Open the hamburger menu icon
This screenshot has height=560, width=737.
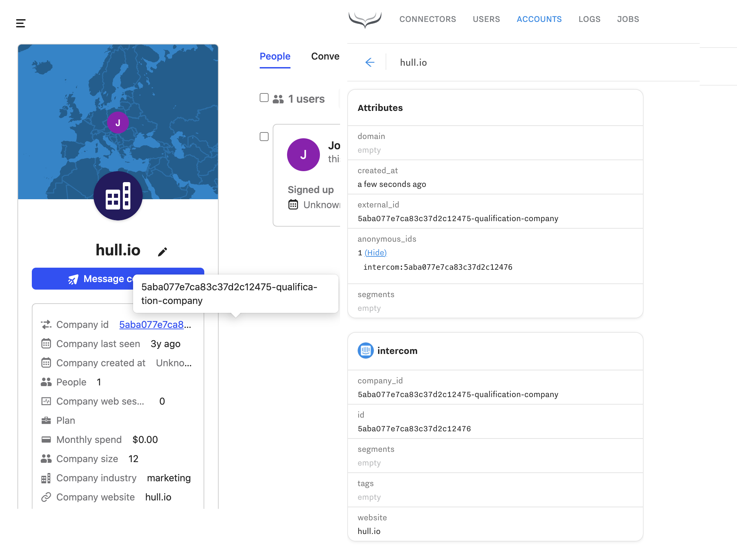pyautogui.click(x=21, y=23)
